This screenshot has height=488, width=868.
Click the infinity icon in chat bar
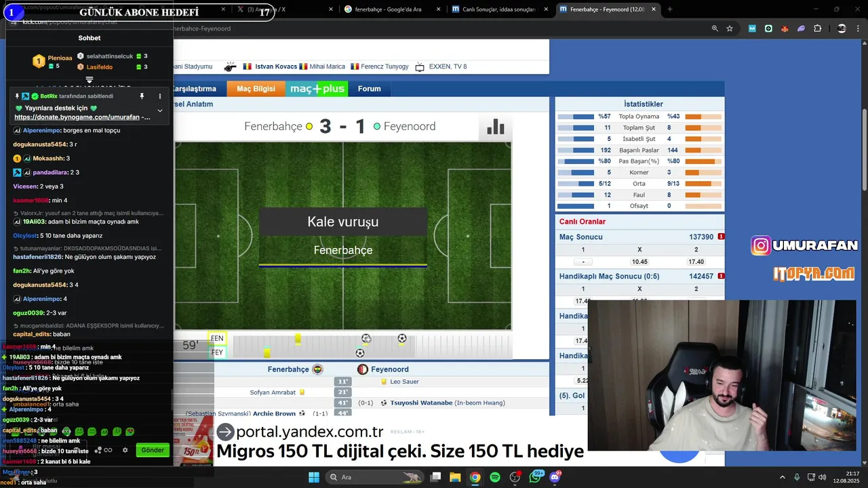coord(108,450)
